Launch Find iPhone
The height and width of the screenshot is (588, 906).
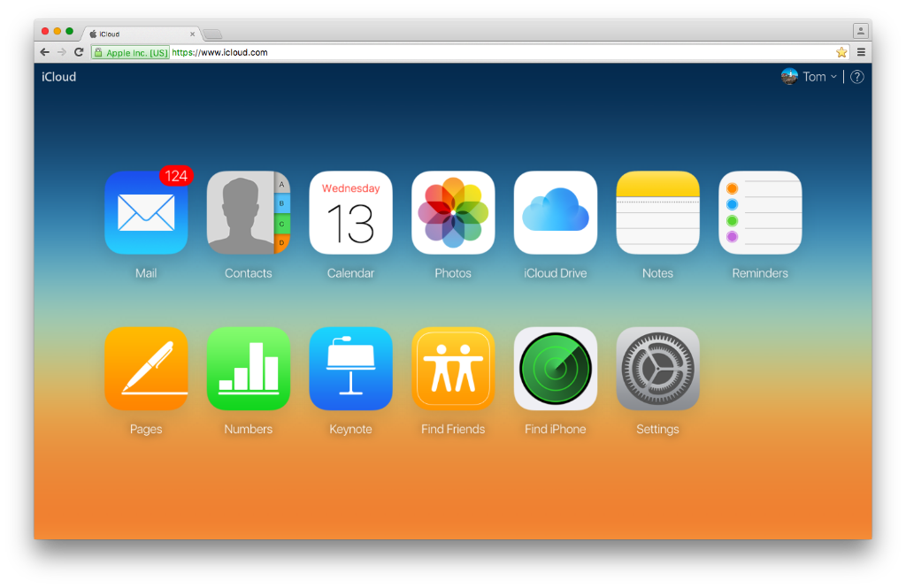click(x=556, y=369)
